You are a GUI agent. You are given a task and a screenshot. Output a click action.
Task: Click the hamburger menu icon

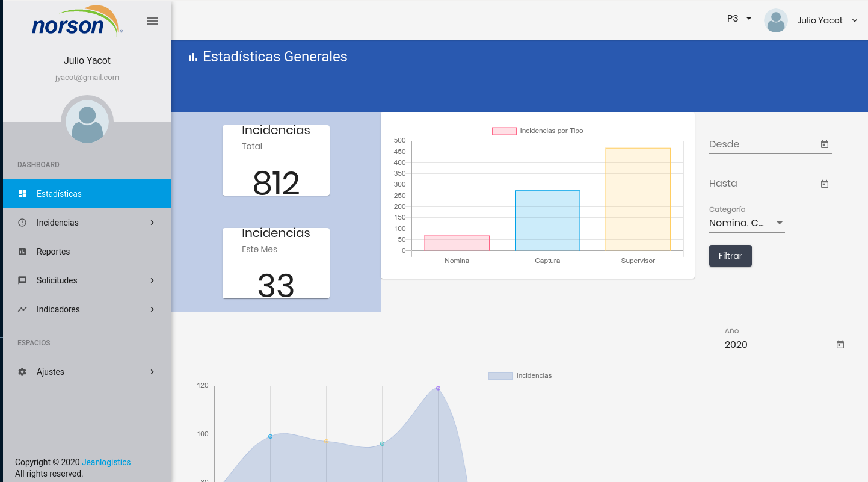pyautogui.click(x=152, y=21)
